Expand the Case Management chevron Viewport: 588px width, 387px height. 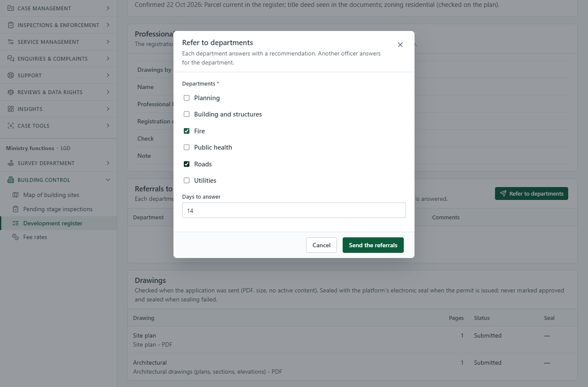click(108, 8)
